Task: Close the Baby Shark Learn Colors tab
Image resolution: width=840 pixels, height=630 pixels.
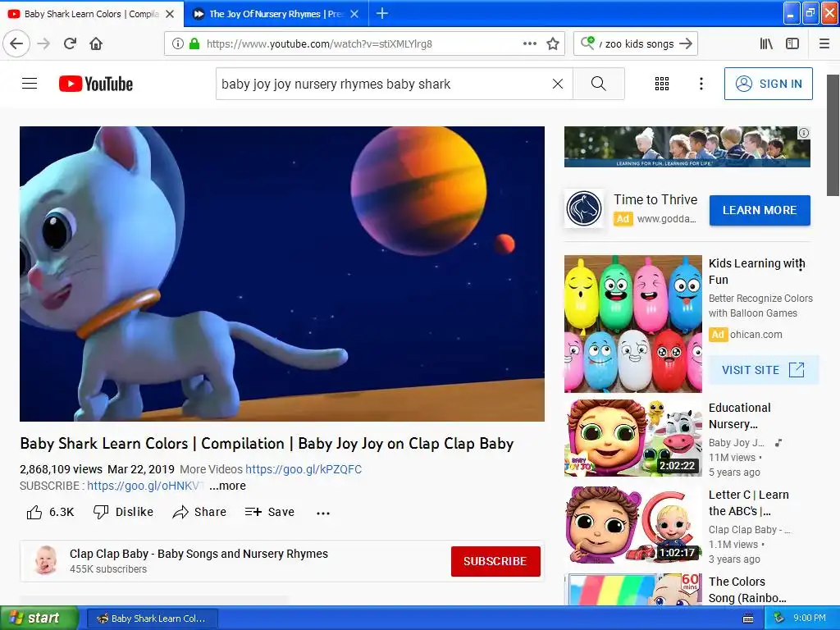Action: click(x=170, y=14)
